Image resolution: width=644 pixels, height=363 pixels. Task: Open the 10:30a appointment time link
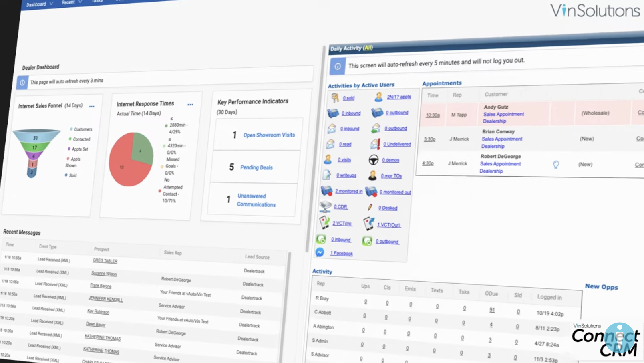pos(433,115)
